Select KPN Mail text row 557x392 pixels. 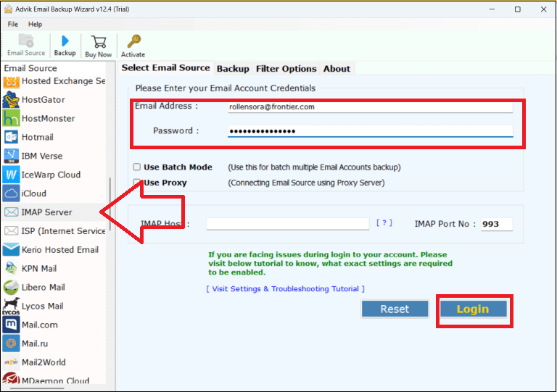39,268
